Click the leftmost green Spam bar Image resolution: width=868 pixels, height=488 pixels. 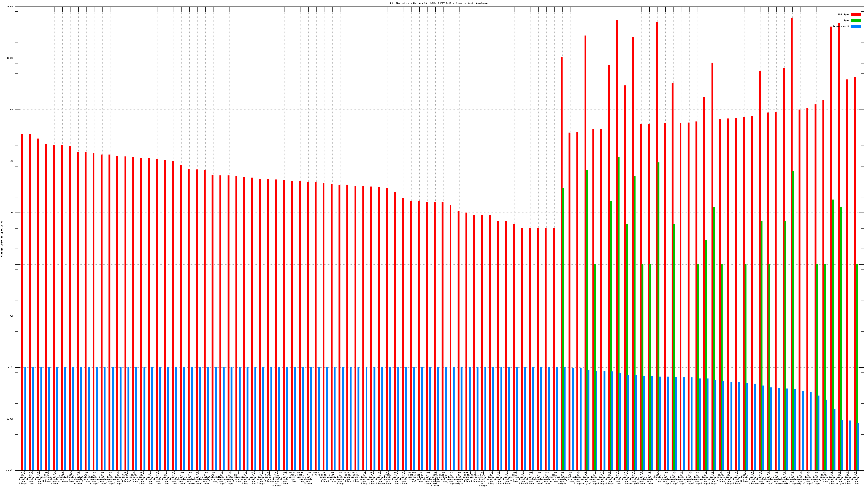563,303
